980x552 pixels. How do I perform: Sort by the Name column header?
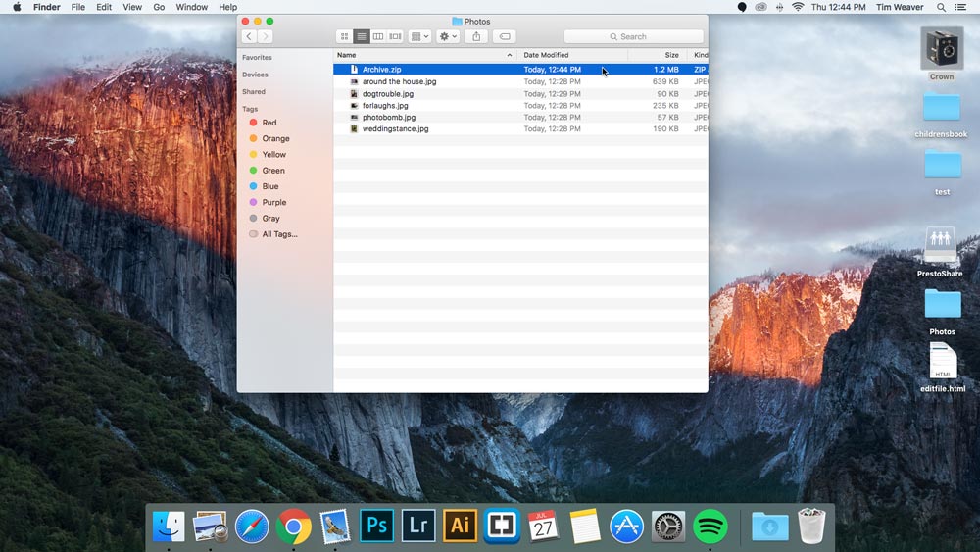pos(425,55)
